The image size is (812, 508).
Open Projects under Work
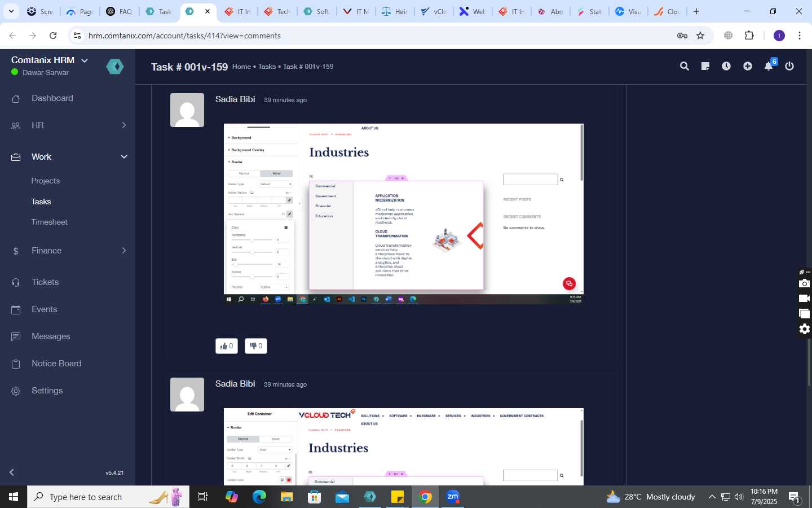pos(46,181)
